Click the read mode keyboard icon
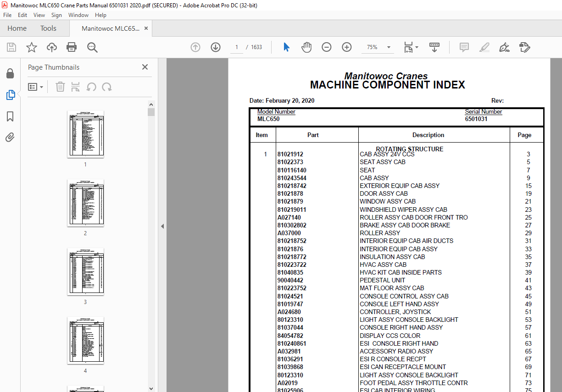Viewport: 562px width, 392px height. pyautogui.click(x=434, y=47)
